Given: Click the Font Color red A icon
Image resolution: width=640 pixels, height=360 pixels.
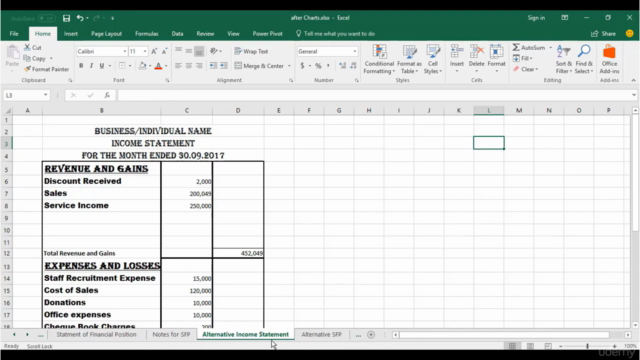Looking at the screenshot, I should point(158,66).
